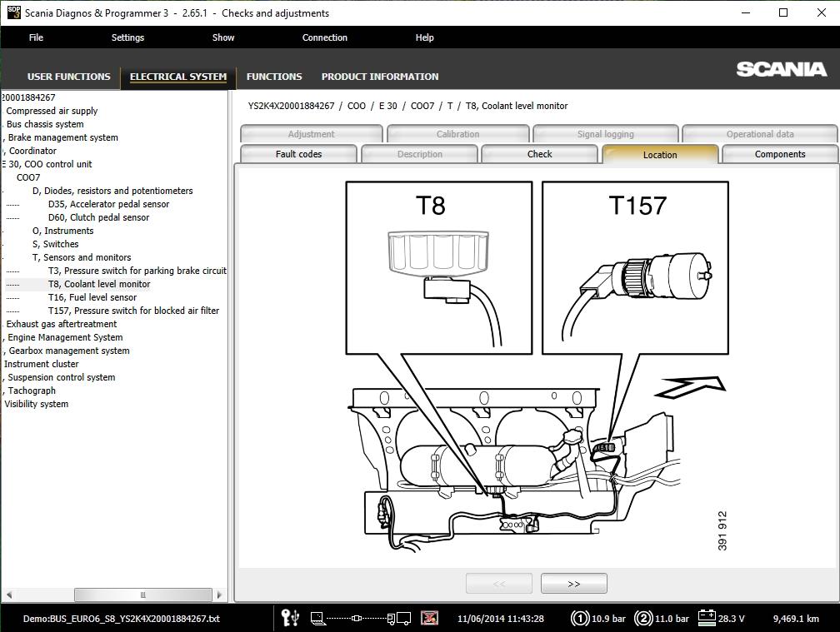This screenshot has height=632, width=840.
Task: Click the T157 pressure switch diagram
Action: click(635, 267)
